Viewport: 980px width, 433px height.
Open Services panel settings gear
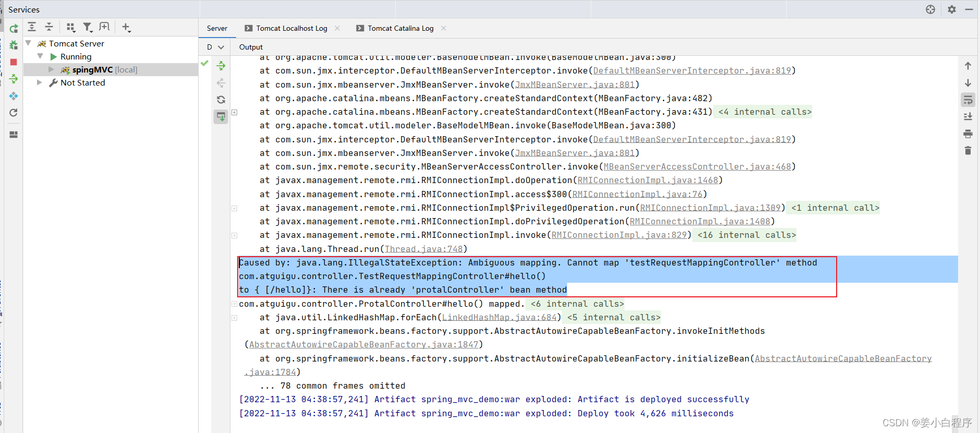952,9
